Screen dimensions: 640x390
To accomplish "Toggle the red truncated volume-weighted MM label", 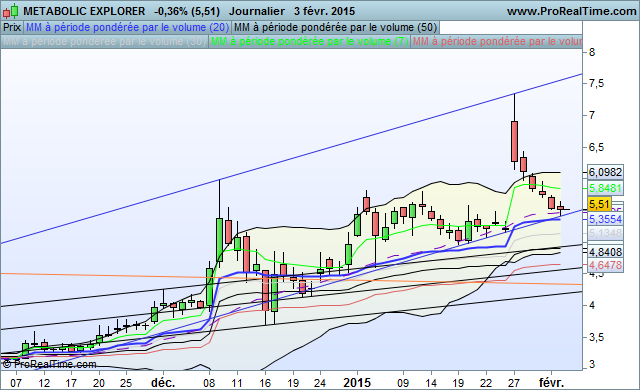I will (x=497, y=42).
